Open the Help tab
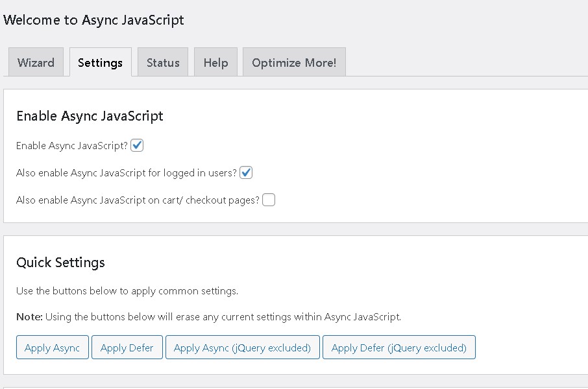 pos(215,63)
